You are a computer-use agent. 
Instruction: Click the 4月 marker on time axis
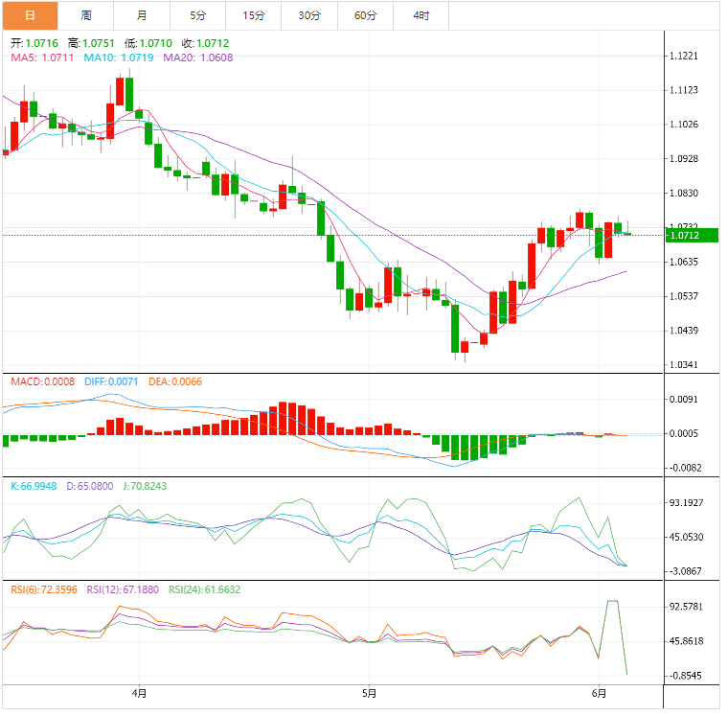140,693
